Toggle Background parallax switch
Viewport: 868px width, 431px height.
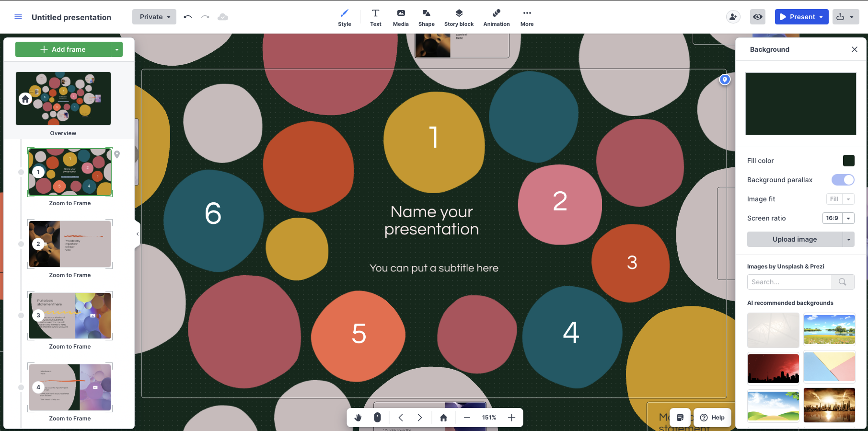[843, 180]
